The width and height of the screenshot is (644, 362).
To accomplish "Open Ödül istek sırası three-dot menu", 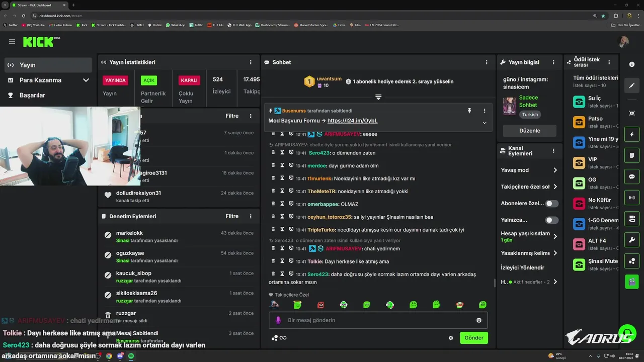I will (x=609, y=62).
